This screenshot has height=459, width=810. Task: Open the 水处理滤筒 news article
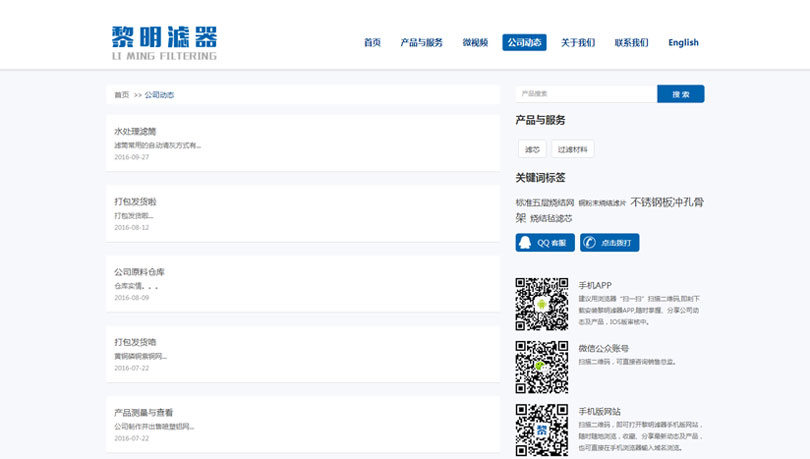[135, 131]
